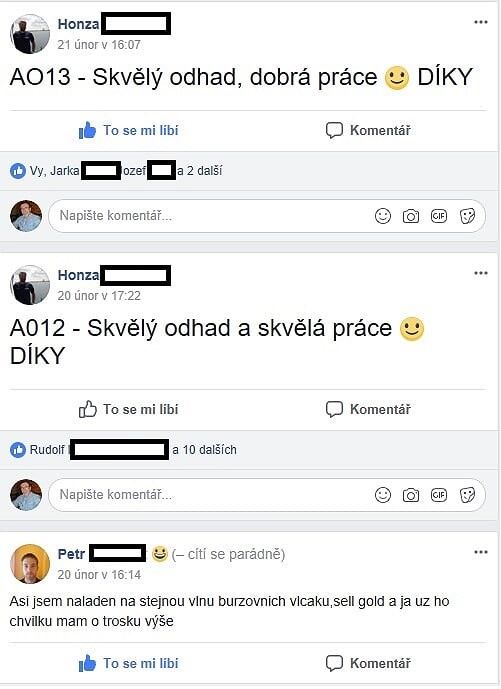This screenshot has height=689, width=501.
Task: Open emoji picker in first comment box
Action: tap(383, 216)
